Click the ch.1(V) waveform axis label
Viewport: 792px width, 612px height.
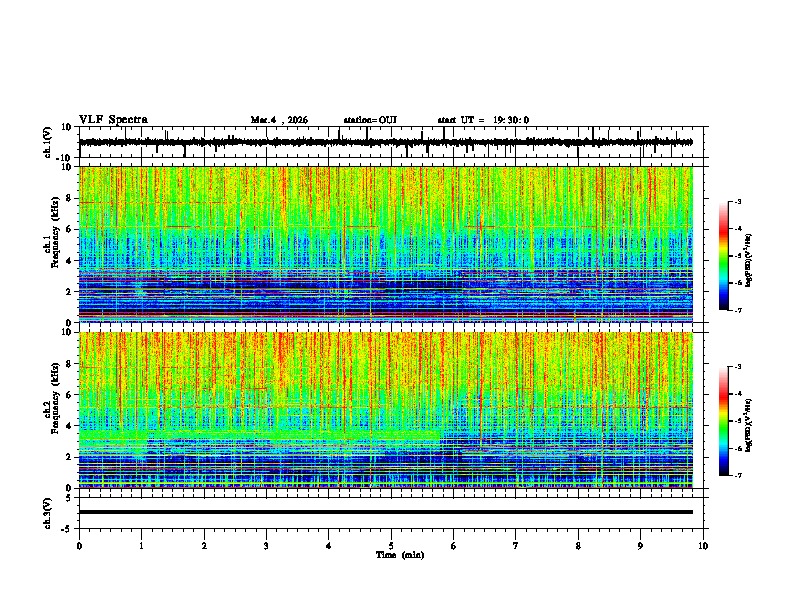[x=48, y=142]
